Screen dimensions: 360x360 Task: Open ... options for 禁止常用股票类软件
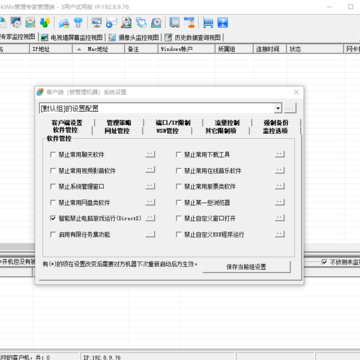280,186
